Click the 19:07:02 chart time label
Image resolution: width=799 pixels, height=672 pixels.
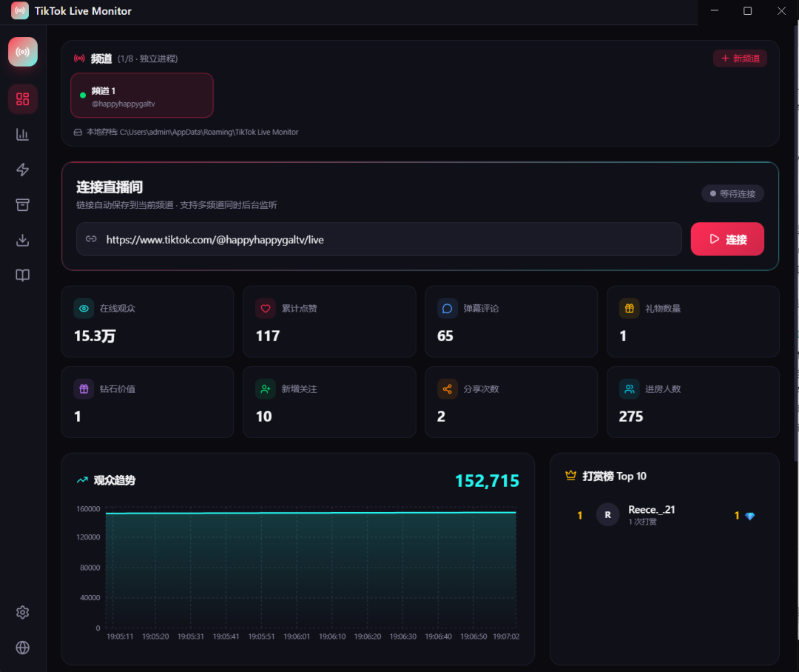(506, 636)
